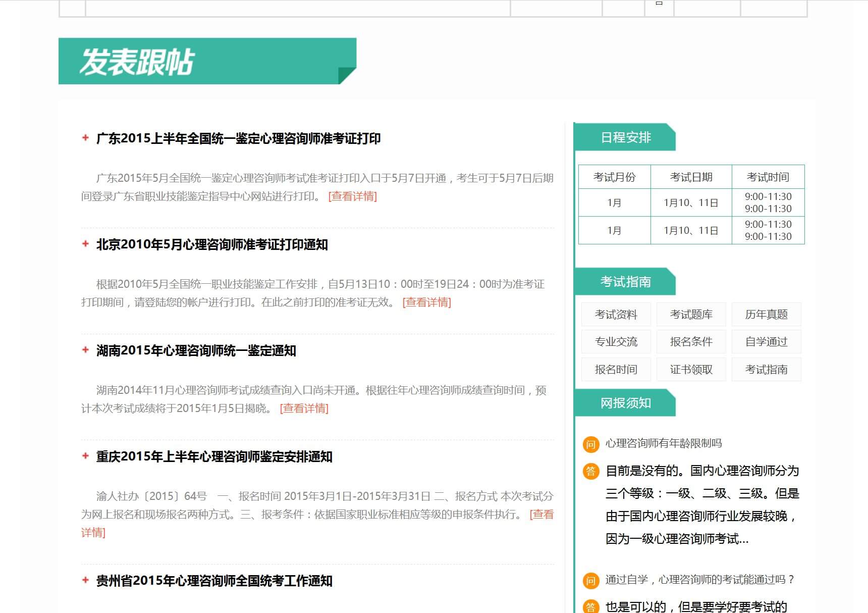Viewport: 868px width, 613px height.
Task: Select the 自学通过 guide button
Action: 767,342
